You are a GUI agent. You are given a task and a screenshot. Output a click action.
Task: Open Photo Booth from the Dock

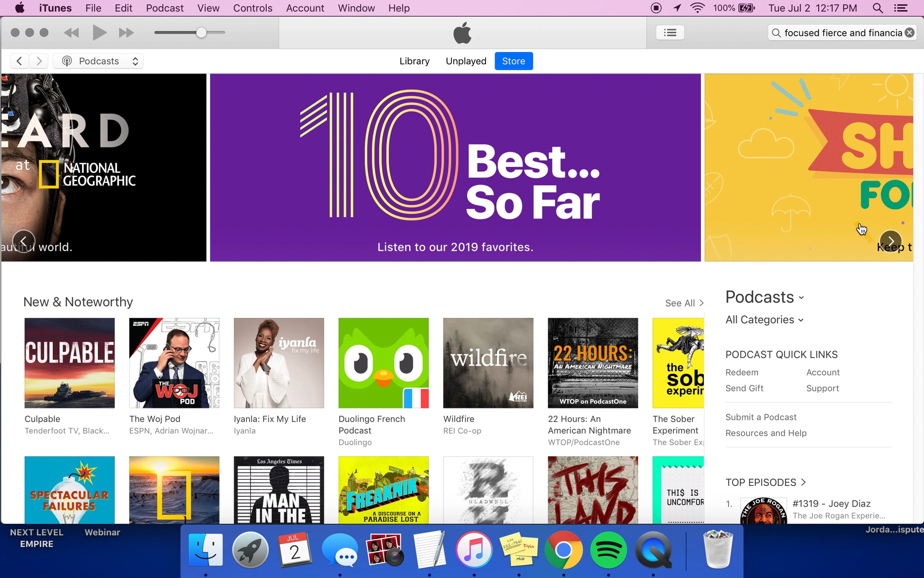pos(385,550)
